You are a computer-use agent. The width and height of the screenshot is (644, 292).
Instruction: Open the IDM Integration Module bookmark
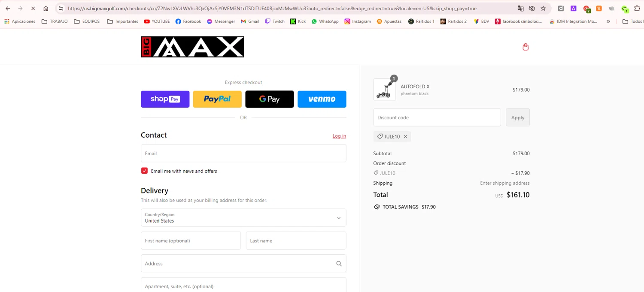click(573, 21)
